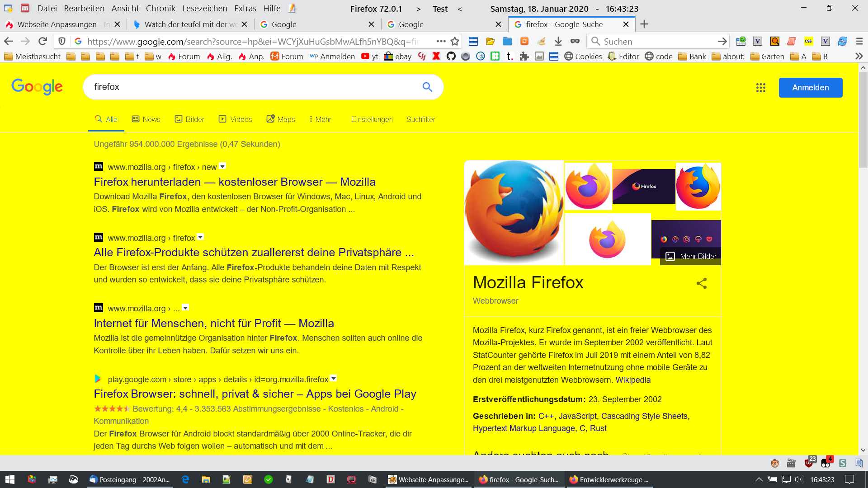Open the Google apps grid icon
The width and height of the screenshot is (868, 488).
pos(761,88)
